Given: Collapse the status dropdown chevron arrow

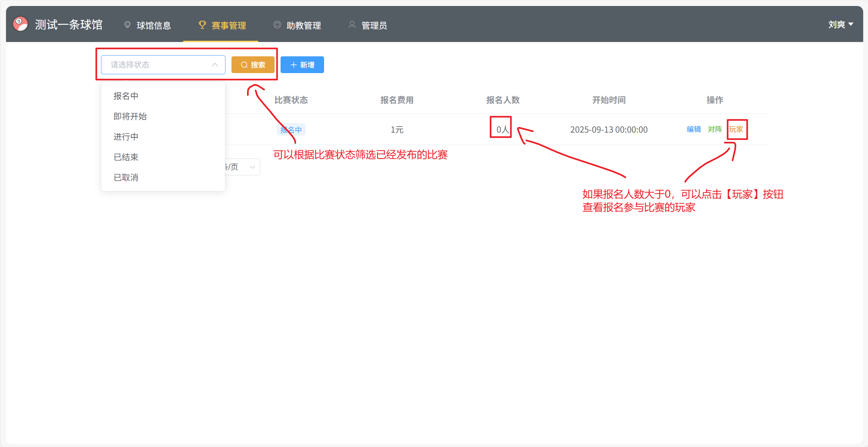Looking at the screenshot, I should click(x=215, y=65).
